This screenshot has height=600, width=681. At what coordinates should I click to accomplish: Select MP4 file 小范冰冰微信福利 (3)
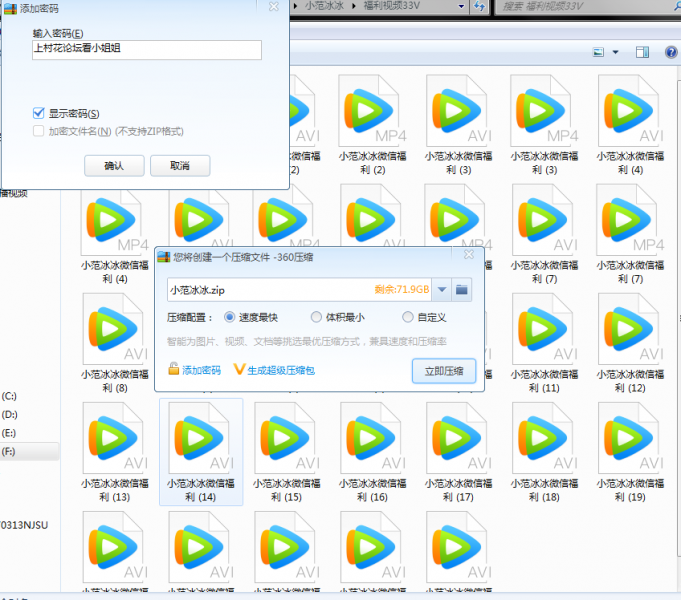pyautogui.click(x=544, y=125)
